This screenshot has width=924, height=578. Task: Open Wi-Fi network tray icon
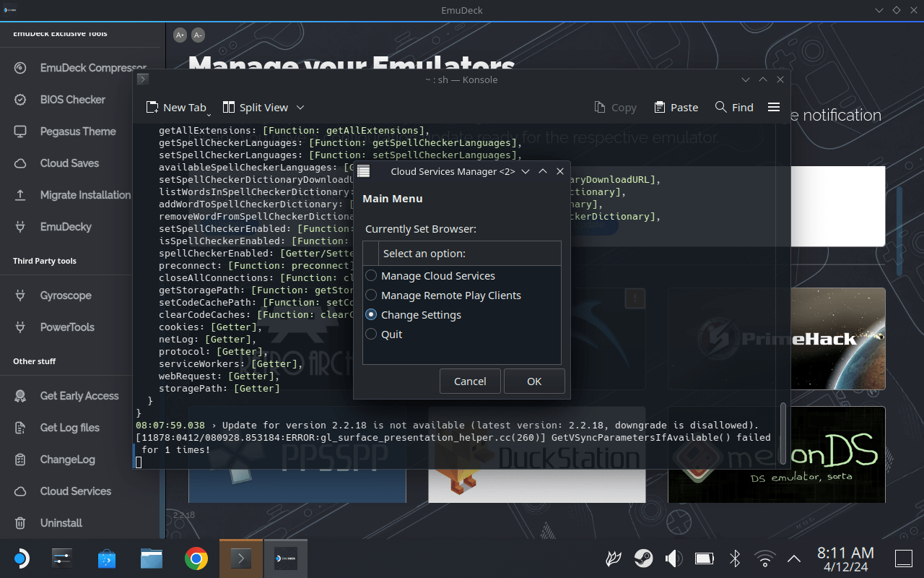coord(764,558)
